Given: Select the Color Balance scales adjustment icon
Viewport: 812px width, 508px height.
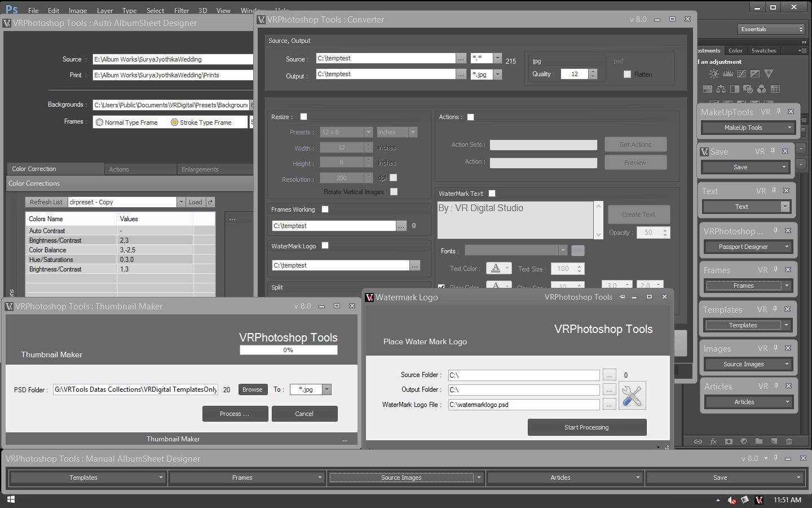Looking at the screenshot, I should pos(721,89).
